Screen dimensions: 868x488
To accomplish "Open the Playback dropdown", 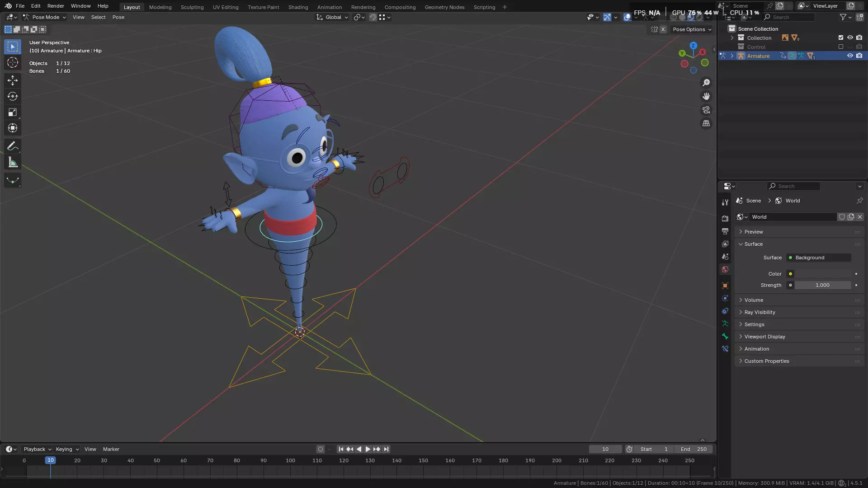I will click(x=37, y=449).
